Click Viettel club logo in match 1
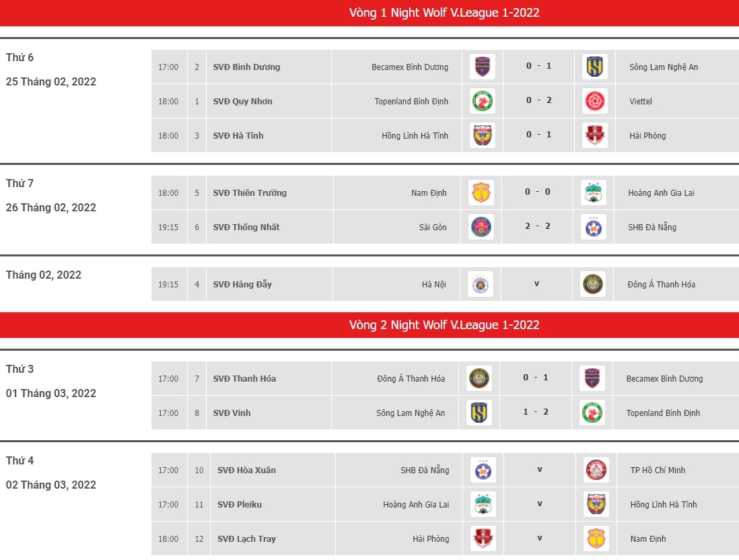This screenshot has height=560, width=739. coord(595,101)
